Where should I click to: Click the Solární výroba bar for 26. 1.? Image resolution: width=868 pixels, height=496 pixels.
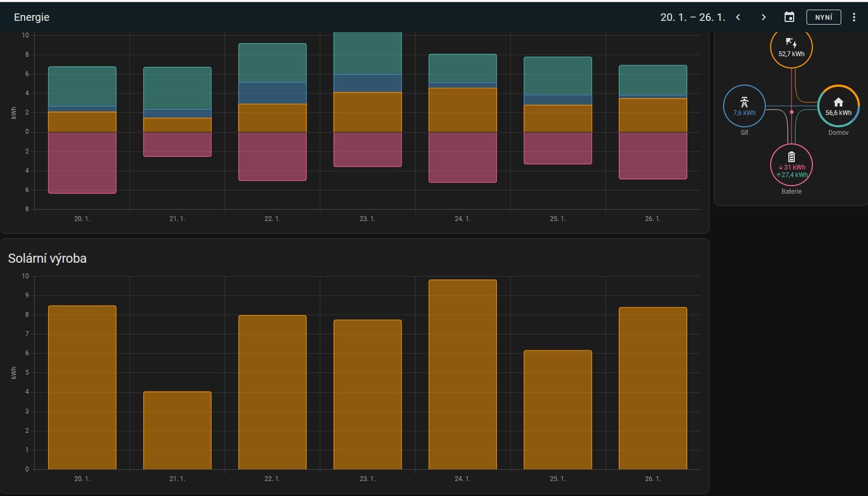tap(652, 388)
